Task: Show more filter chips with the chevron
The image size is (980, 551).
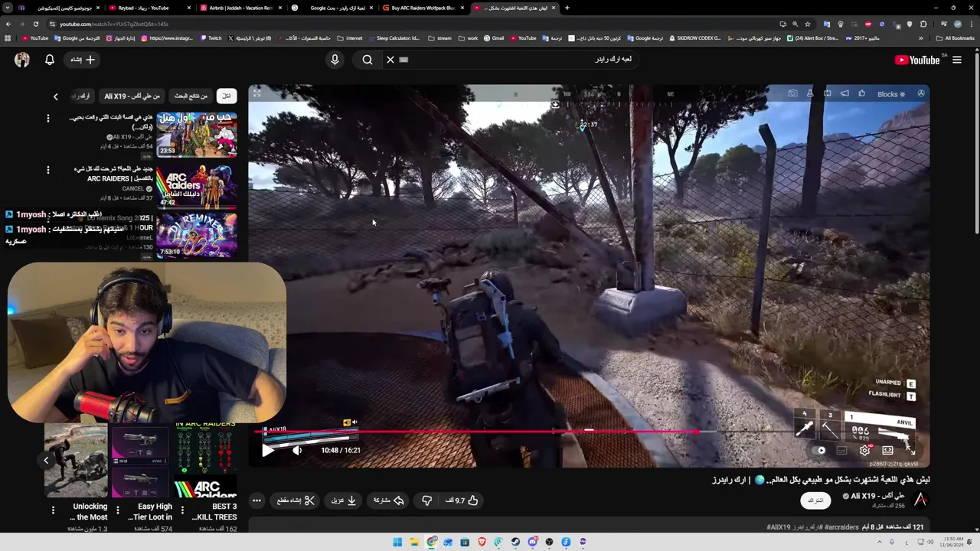Action: (x=55, y=96)
